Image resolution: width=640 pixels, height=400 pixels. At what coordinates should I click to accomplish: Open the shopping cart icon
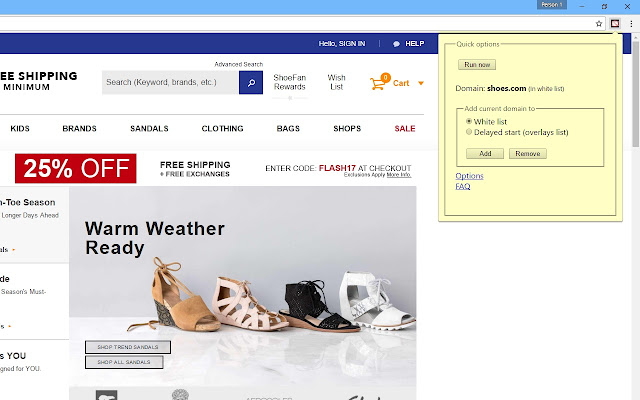tap(378, 83)
